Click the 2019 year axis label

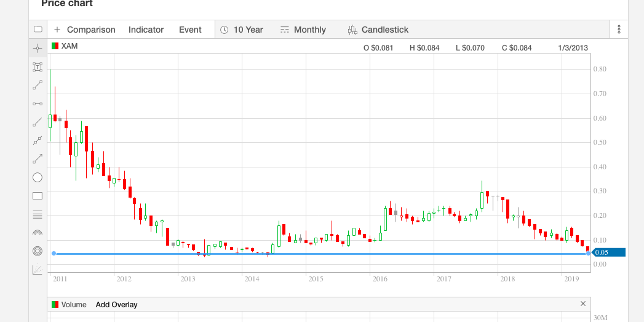pyautogui.click(x=571, y=280)
